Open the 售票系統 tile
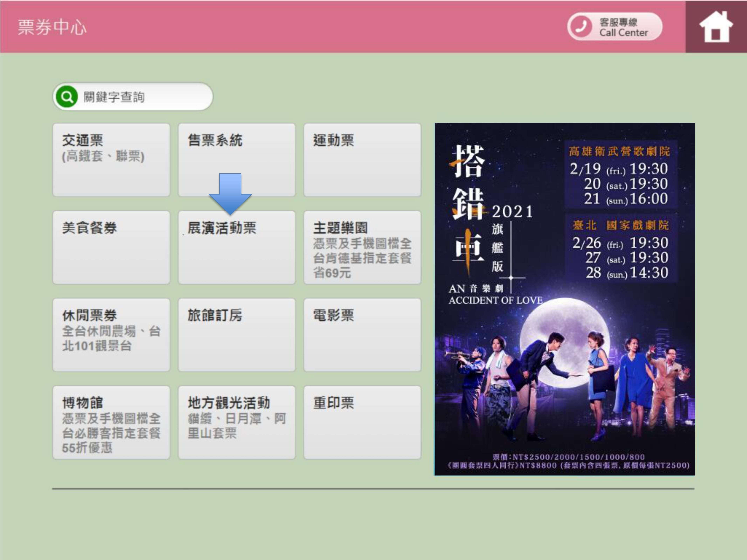 coord(237,160)
